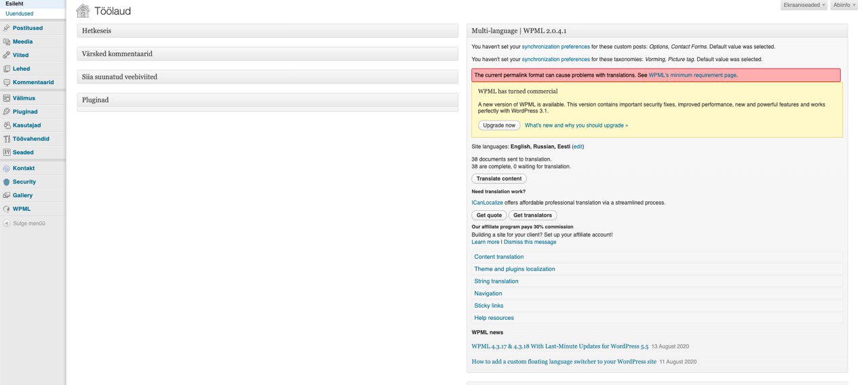This screenshot has width=868, height=385.
Task: Open the Postitused menu
Action: pos(28,28)
